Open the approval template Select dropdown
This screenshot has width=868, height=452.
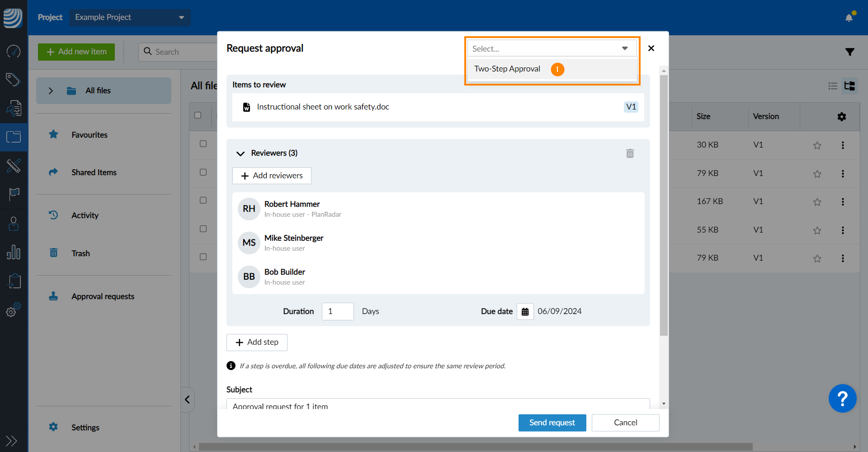point(552,48)
